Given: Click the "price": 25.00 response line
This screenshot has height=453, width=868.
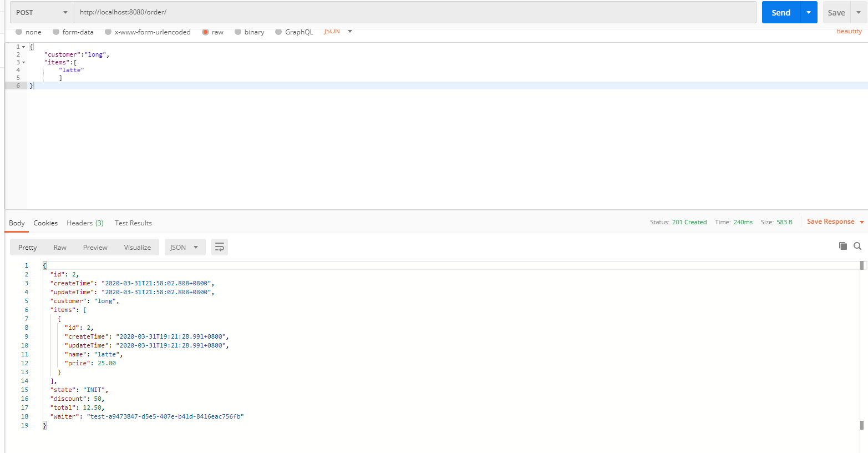Looking at the screenshot, I should point(90,363).
